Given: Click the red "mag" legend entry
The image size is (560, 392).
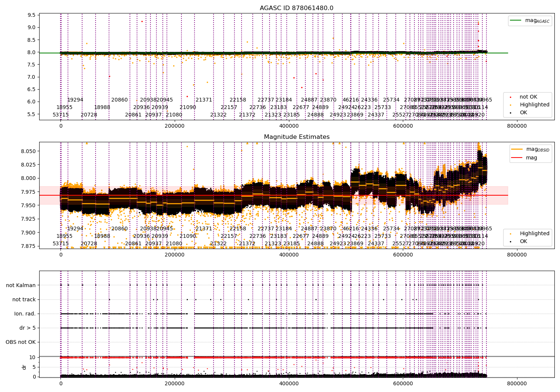Looking at the screenshot, I should [525, 158].
